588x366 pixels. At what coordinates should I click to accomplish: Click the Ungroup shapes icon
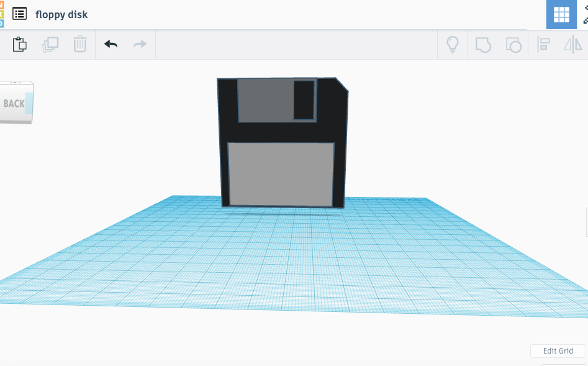pos(513,44)
